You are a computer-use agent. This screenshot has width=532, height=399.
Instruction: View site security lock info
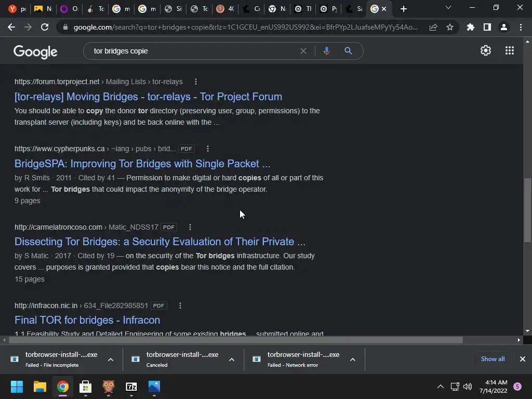65,27
